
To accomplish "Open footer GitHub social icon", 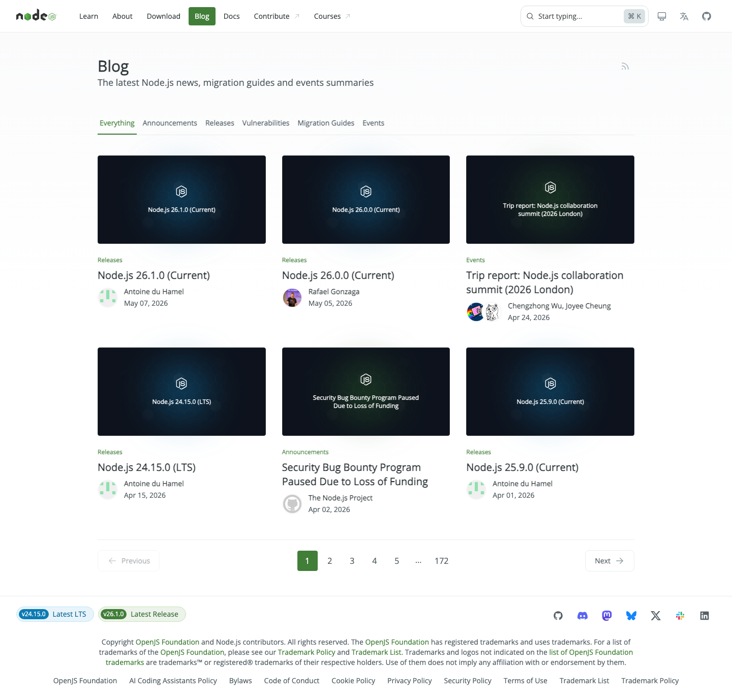I will pos(558,616).
